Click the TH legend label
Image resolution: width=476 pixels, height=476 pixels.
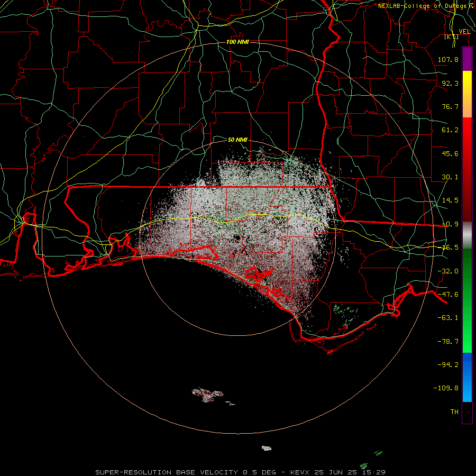pyautogui.click(x=454, y=412)
